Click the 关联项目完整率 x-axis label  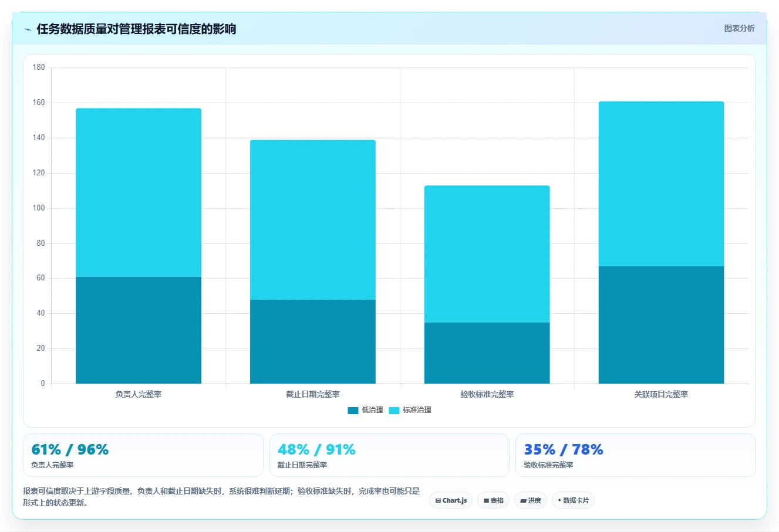pos(662,395)
